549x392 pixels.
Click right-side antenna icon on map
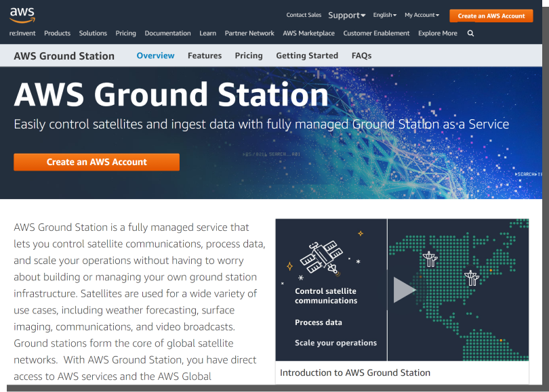pyautogui.click(x=472, y=278)
